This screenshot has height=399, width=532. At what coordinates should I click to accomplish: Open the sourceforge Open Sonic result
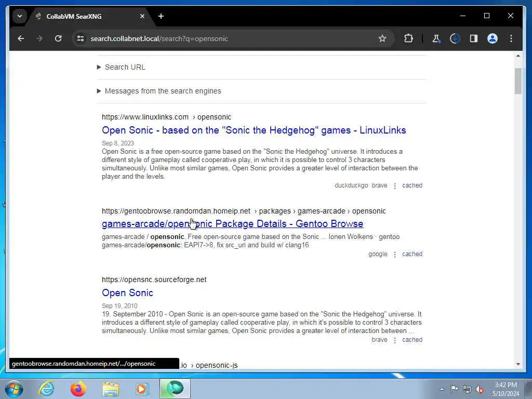[127, 293]
